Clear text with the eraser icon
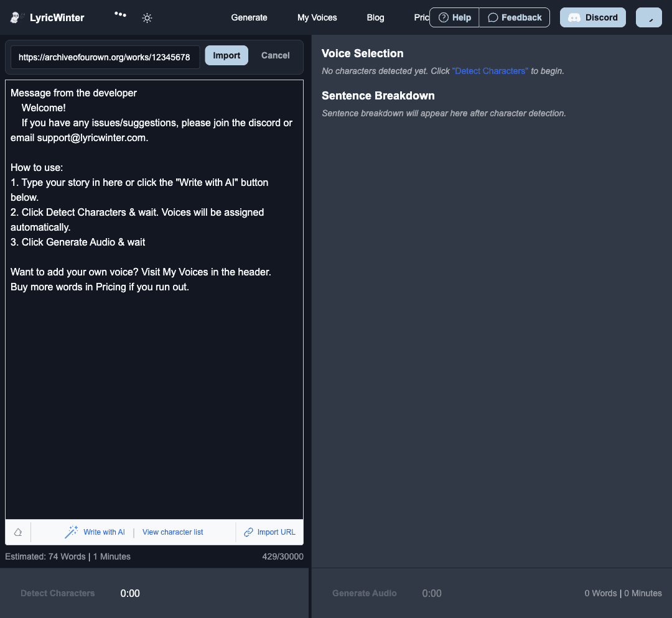This screenshot has height=618, width=672. tap(18, 532)
